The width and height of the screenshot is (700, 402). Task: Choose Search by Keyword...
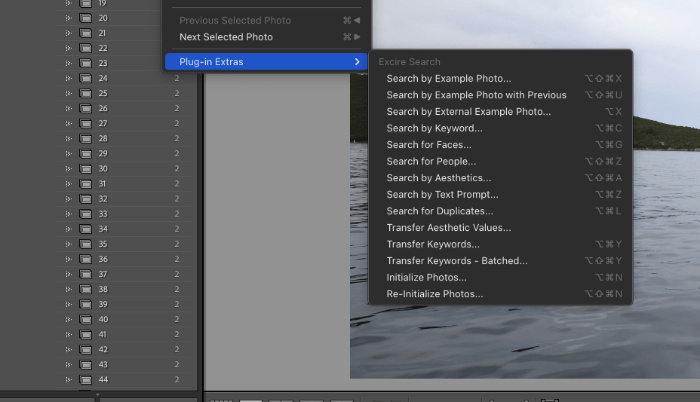(x=500, y=128)
